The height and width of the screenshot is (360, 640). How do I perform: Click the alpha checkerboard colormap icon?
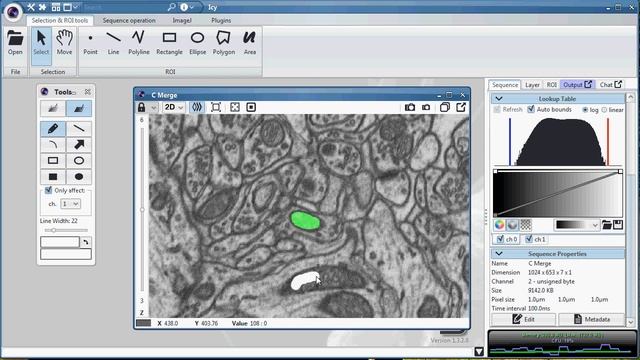526,225
